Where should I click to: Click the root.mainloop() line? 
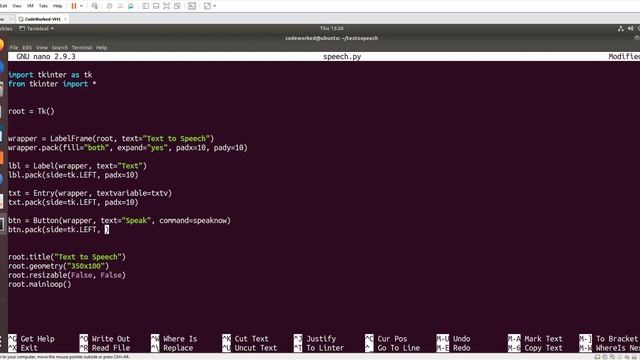click(x=40, y=284)
